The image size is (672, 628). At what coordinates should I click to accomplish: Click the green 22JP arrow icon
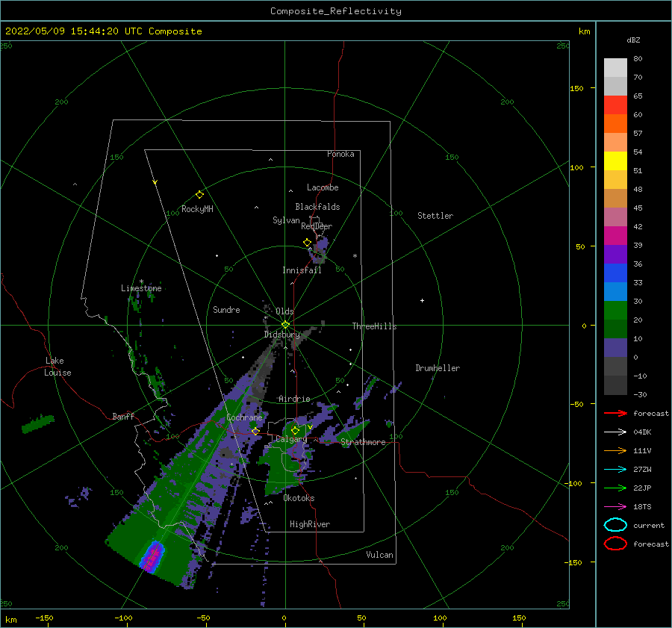[x=615, y=488]
